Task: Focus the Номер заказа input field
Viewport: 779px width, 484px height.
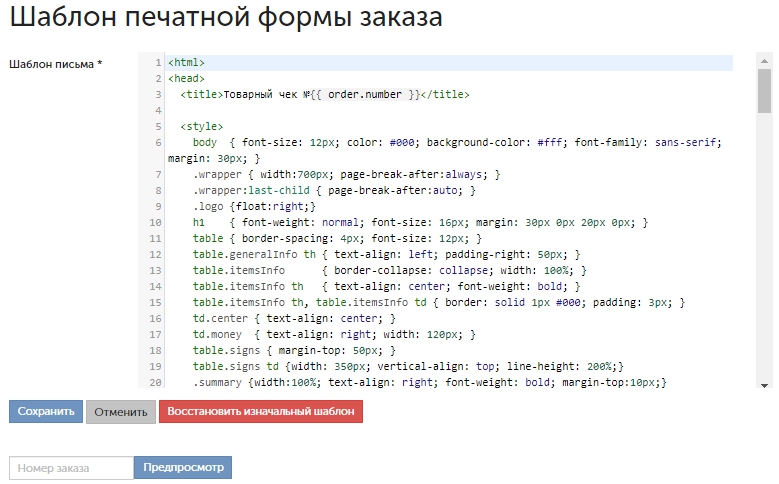Action: pyautogui.click(x=72, y=468)
